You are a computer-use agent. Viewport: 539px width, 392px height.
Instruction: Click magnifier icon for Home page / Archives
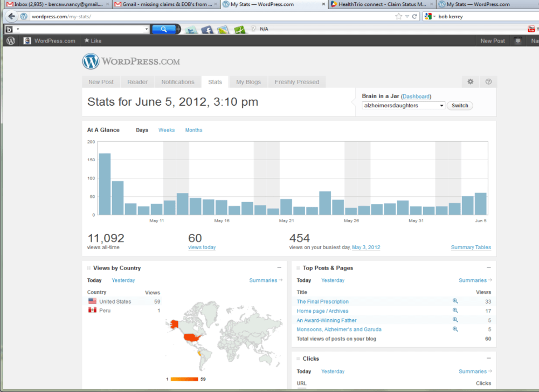[455, 311]
